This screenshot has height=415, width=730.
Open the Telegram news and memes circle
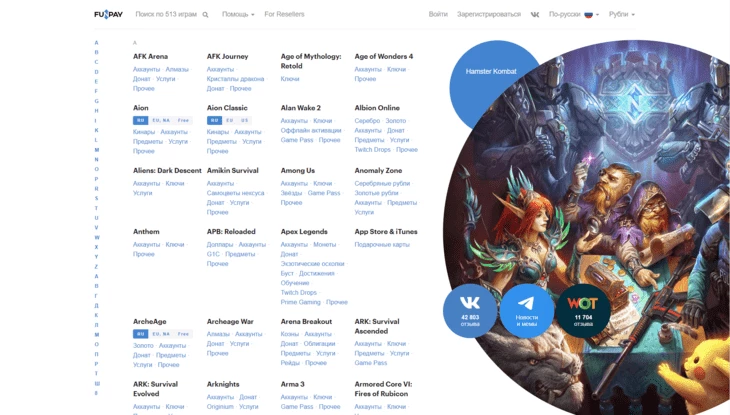(x=527, y=311)
